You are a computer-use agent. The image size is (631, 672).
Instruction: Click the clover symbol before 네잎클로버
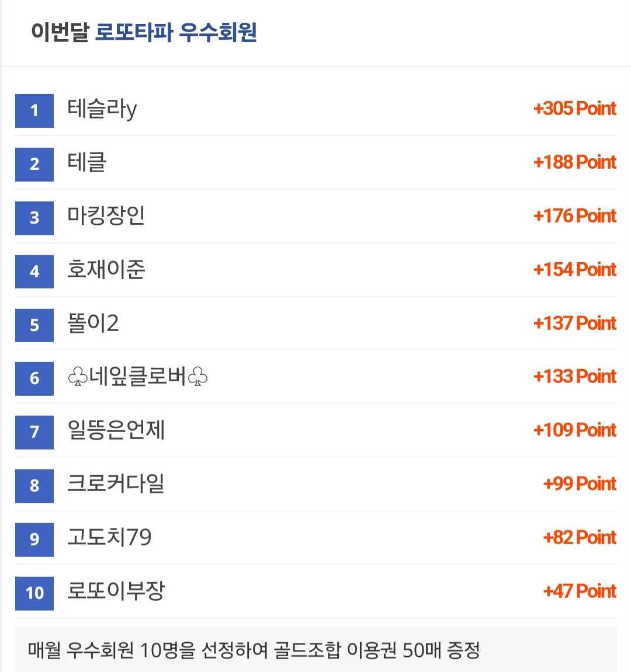coord(78,377)
